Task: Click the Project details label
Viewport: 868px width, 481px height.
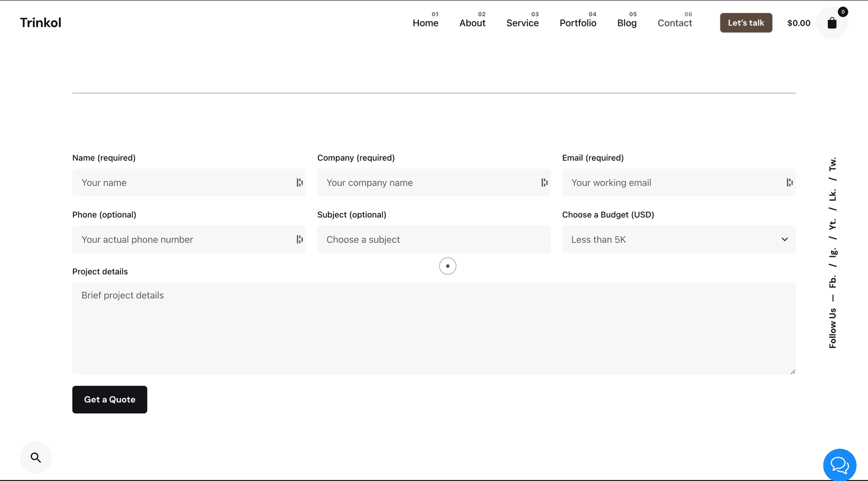Action: point(100,271)
